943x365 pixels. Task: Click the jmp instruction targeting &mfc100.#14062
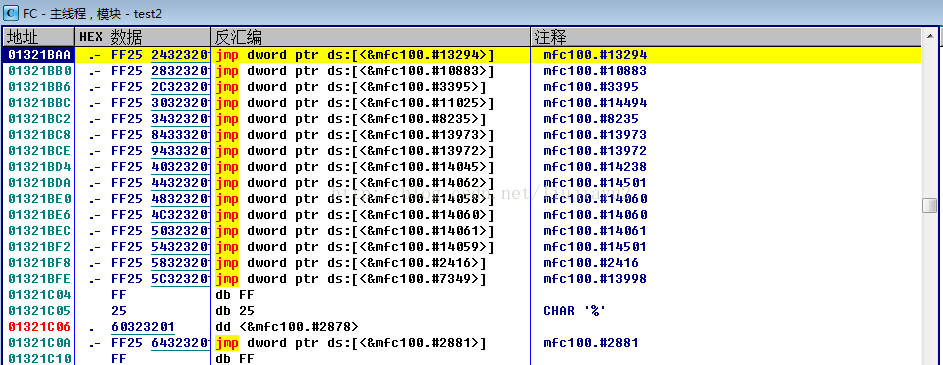pyautogui.click(x=355, y=183)
